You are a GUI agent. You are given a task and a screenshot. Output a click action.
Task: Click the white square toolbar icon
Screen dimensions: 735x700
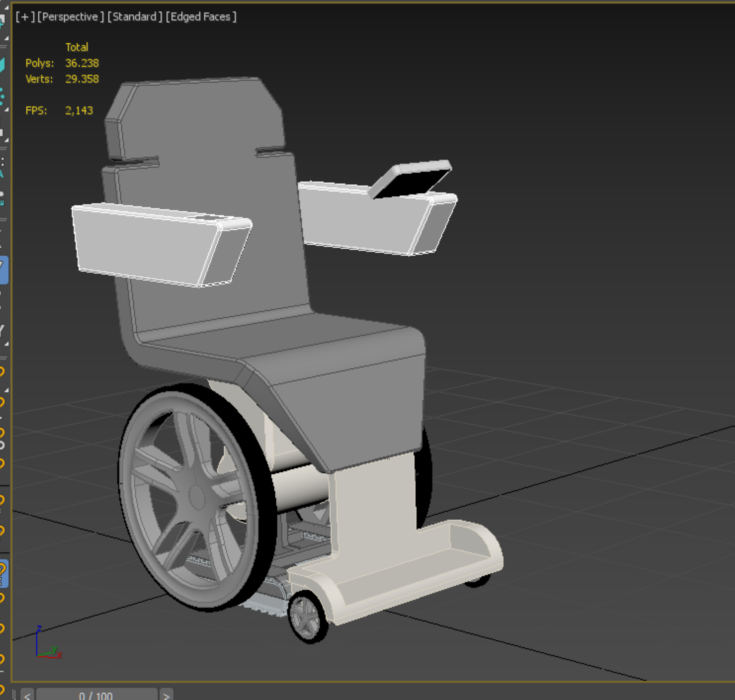click(1, 132)
